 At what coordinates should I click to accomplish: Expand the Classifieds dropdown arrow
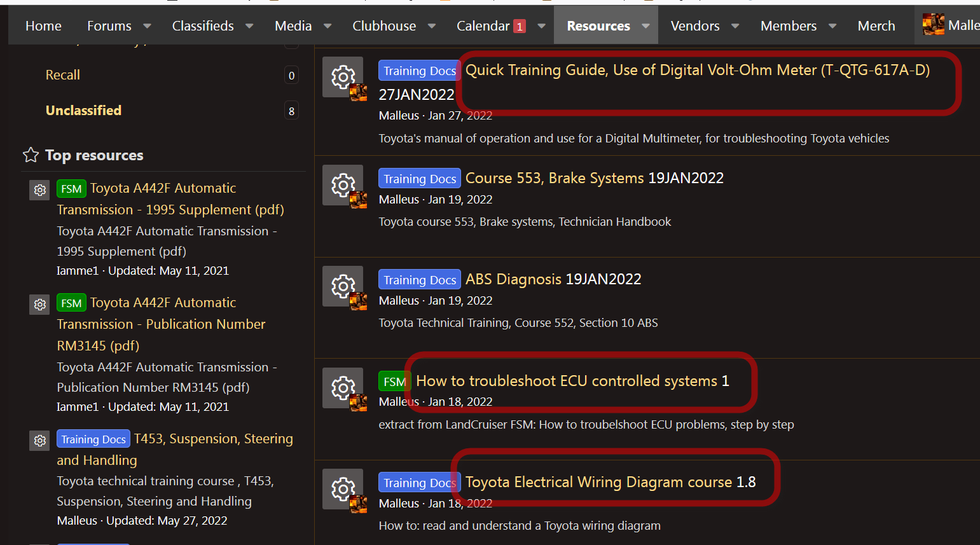(249, 26)
